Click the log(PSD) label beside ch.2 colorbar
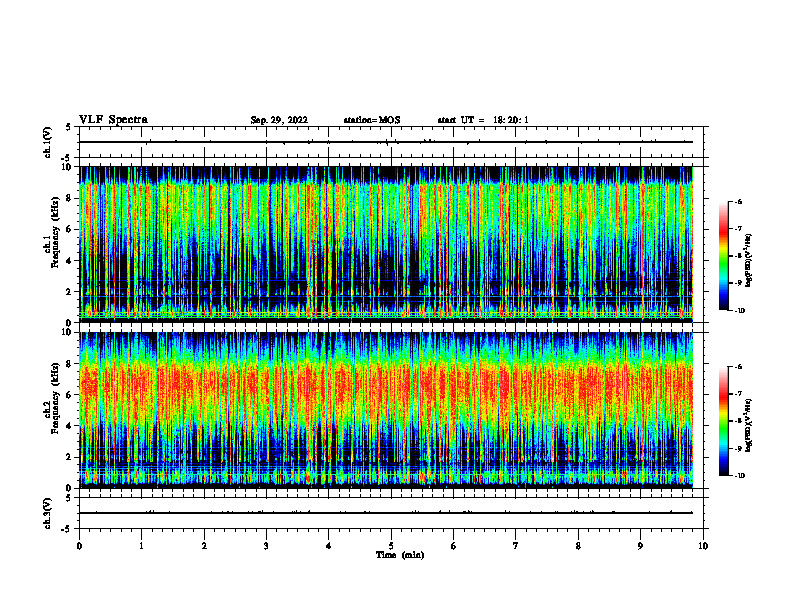 click(748, 425)
